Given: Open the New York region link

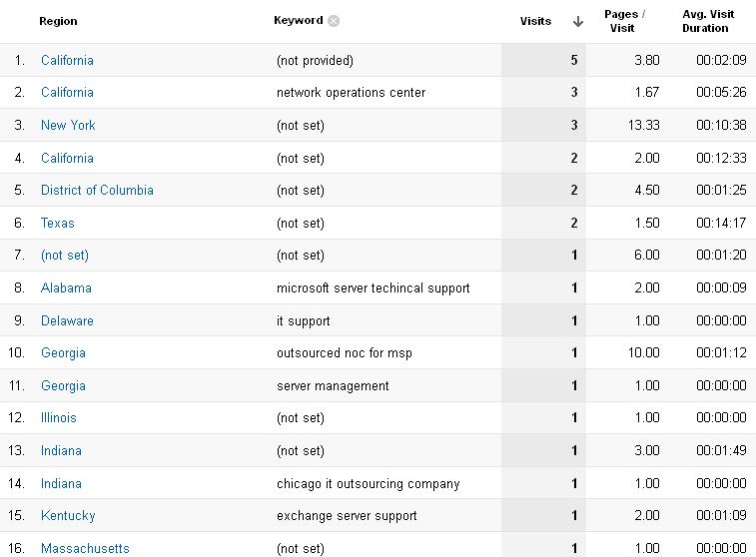Looking at the screenshot, I should [x=68, y=126].
